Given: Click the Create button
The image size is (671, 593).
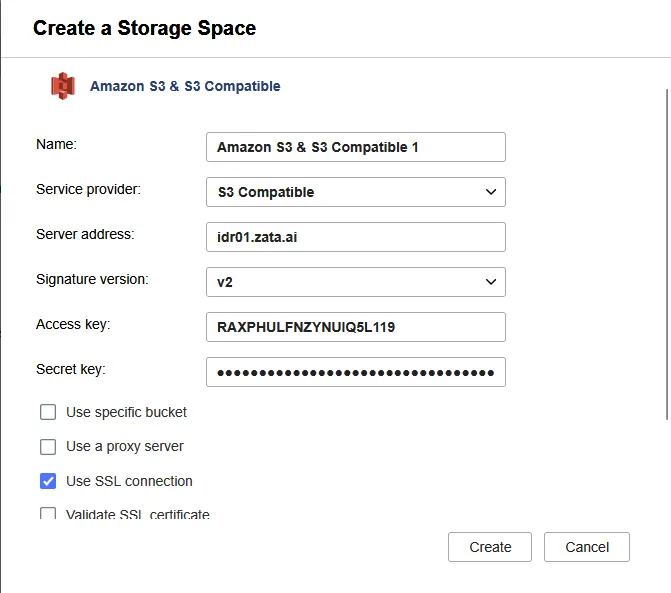Looking at the screenshot, I should pyautogui.click(x=490, y=547).
